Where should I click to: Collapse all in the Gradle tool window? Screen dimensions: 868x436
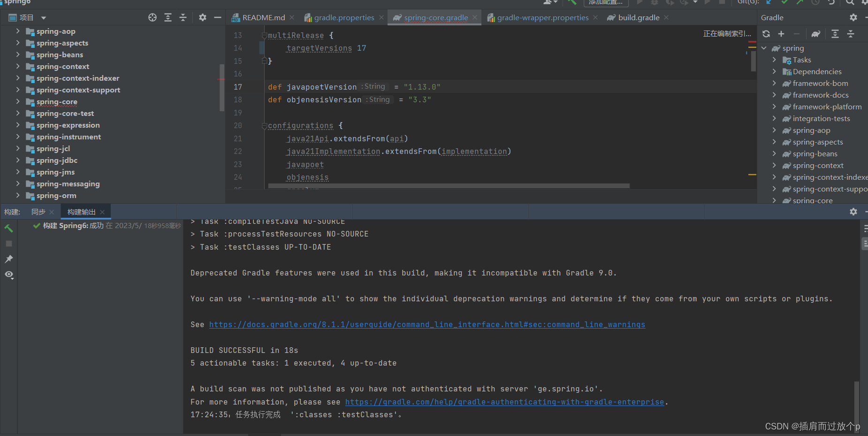pyautogui.click(x=851, y=34)
